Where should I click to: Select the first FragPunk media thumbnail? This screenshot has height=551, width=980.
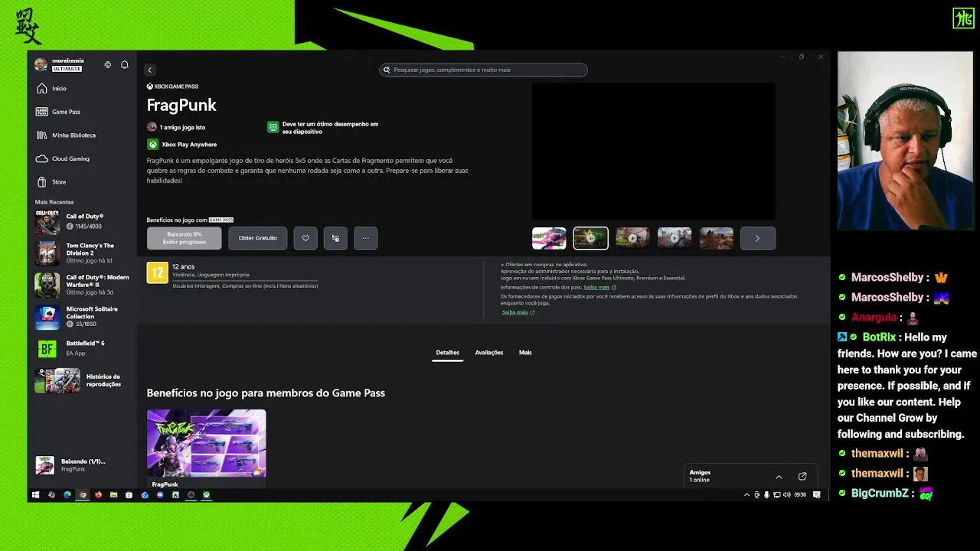click(x=549, y=238)
